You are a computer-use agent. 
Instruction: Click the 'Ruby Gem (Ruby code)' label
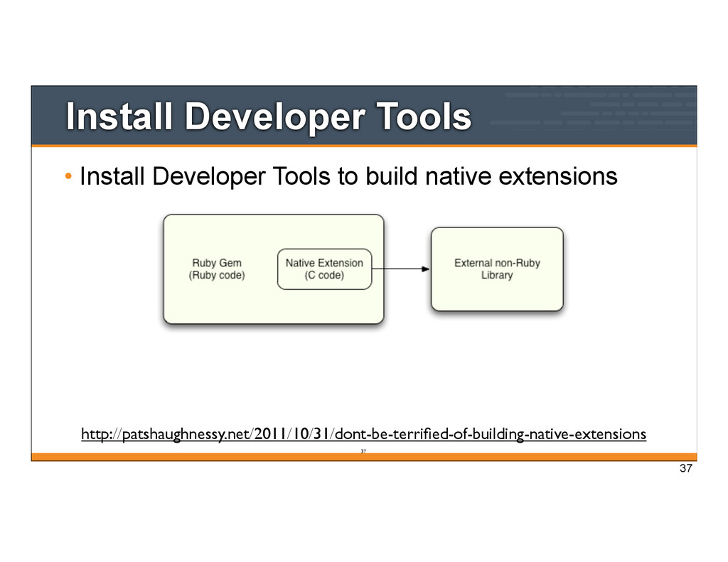217,269
